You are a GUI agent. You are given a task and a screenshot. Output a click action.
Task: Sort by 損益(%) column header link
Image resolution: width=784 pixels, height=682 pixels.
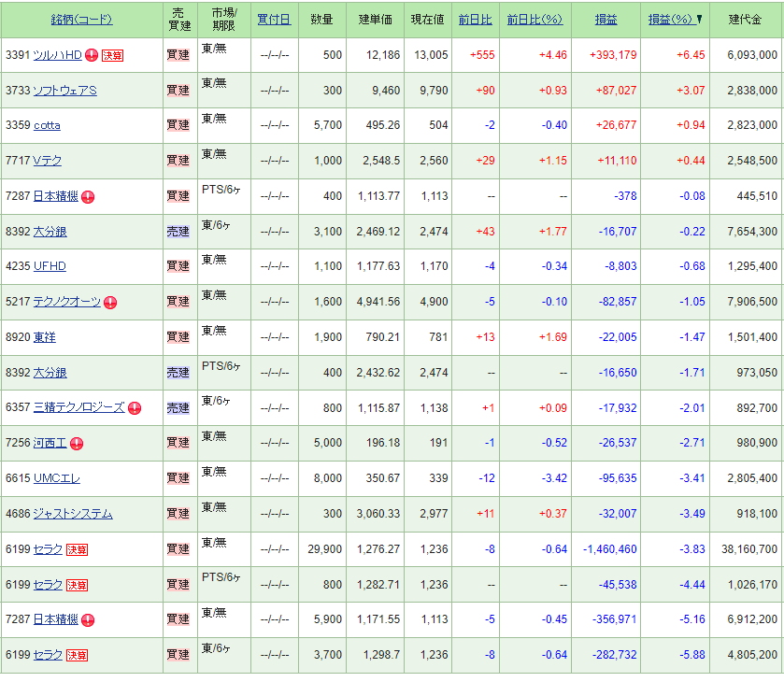pyautogui.click(x=671, y=20)
